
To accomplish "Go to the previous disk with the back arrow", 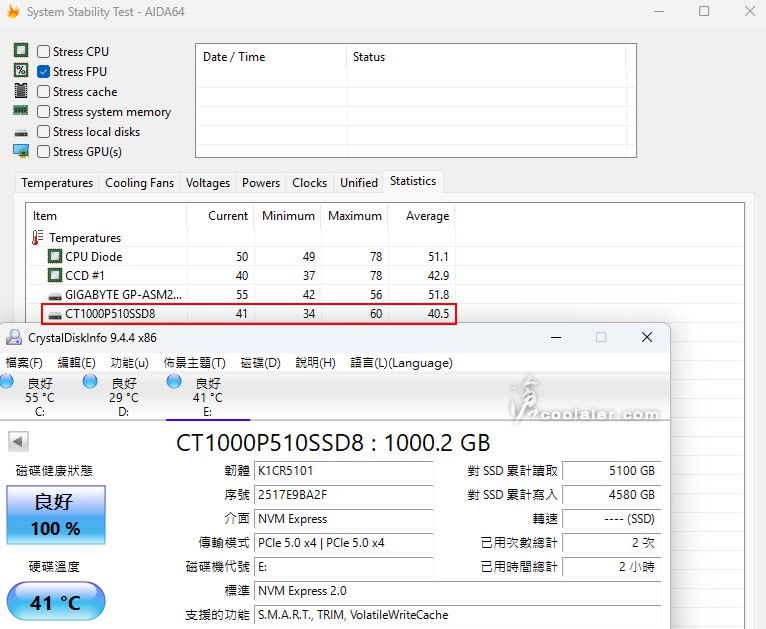I will (18, 441).
